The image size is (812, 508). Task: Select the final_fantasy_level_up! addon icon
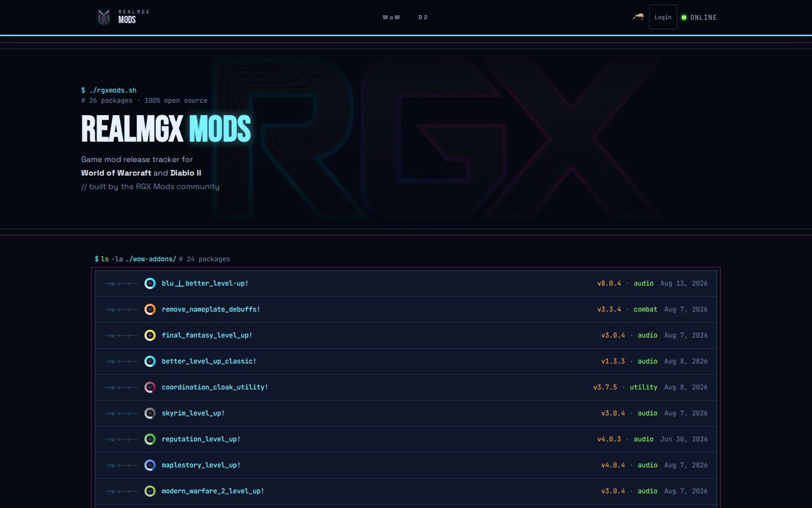pos(150,335)
